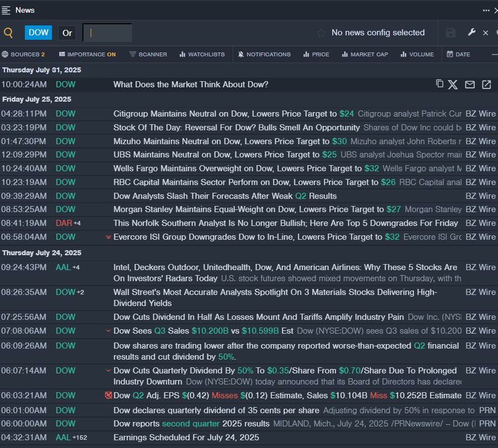
Task: Open the 'Intel, Deckers Outdoor, Unitedhealth' story
Action: (x=285, y=273)
